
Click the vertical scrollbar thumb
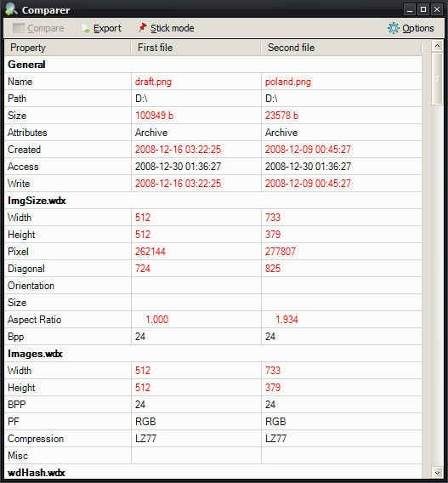pyautogui.click(x=437, y=78)
